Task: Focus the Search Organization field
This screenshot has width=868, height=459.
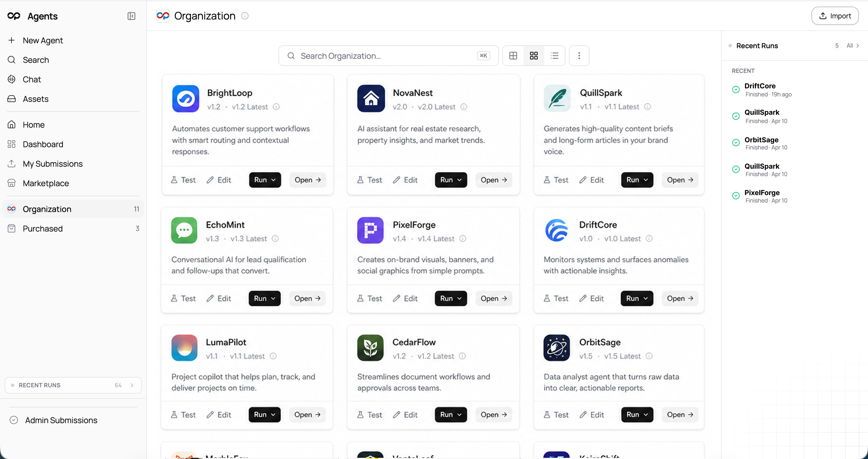Action: pyautogui.click(x=388, y=56)
